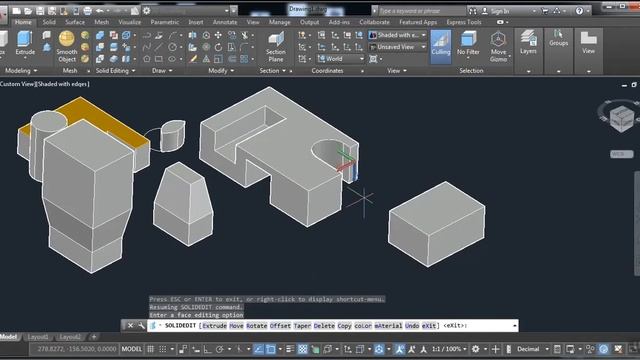The width and height of the screenshot is (640, 360).
Task: Toggle grid display in status bar
Action: tap(151, 349)
